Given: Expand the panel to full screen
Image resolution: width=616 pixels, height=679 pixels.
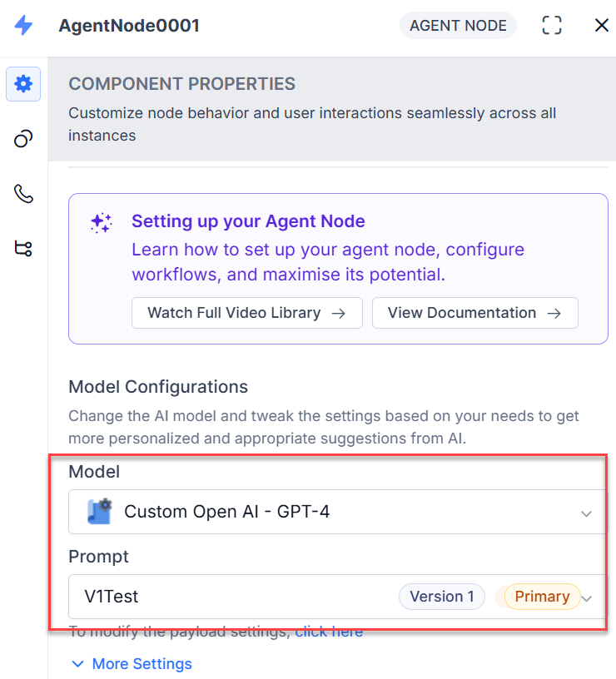Looking at the screenshot, I should (x=552, y=26).
